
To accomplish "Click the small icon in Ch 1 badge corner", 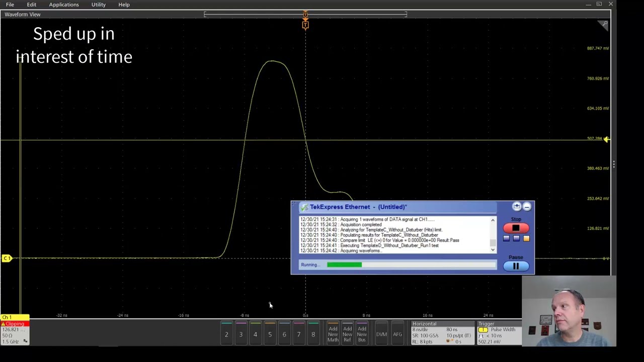I will 26,341.
